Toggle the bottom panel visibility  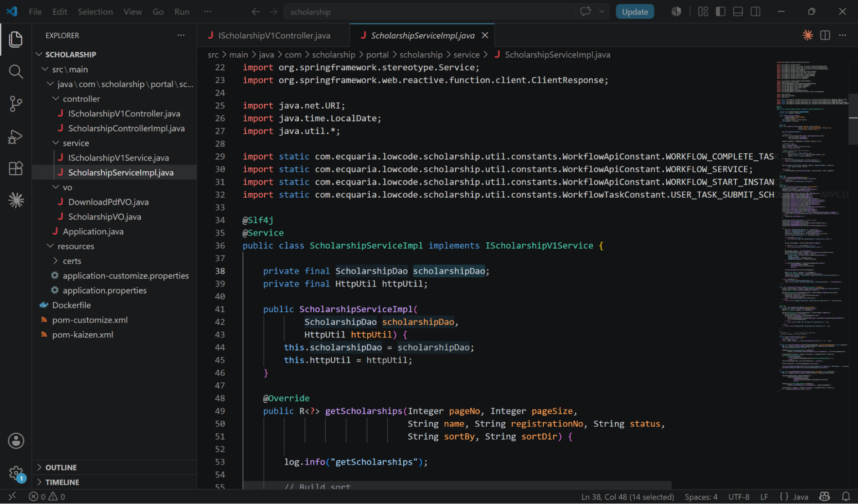738,12
